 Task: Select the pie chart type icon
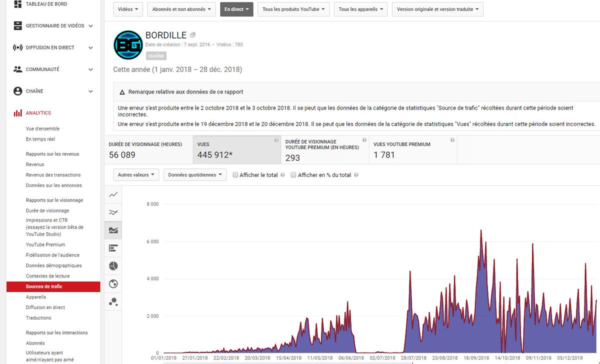(x=113, y=265)
